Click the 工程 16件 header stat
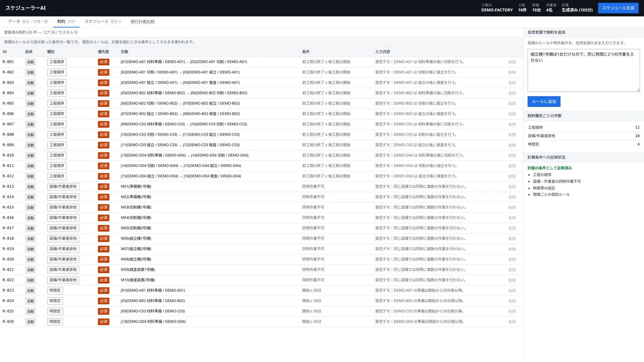This screenshot has width=644, height=362. click(x=522, y=8)
